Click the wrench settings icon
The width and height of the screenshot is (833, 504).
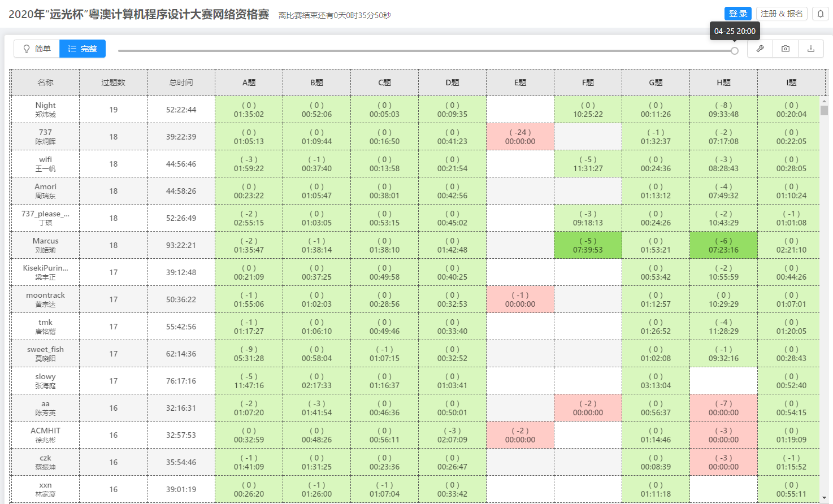[x=760, y=49]
